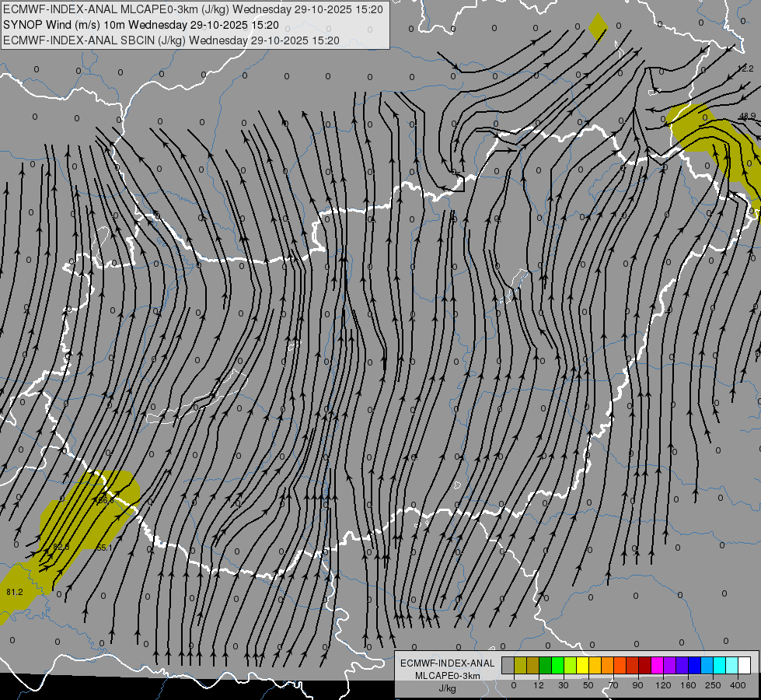Click the 81.2 value on the map
The image size is (761, 700).
(x=15, y=592)
